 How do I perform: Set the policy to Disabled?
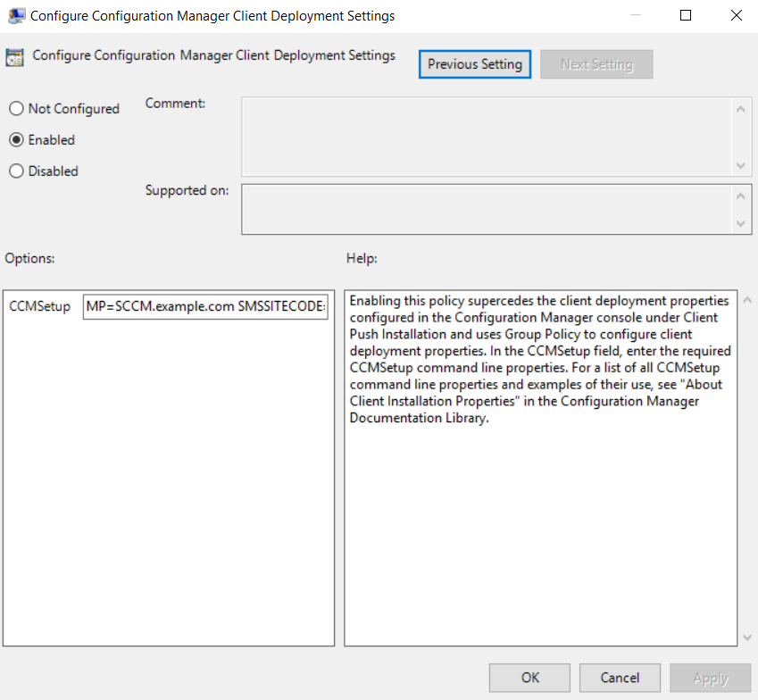16,171
